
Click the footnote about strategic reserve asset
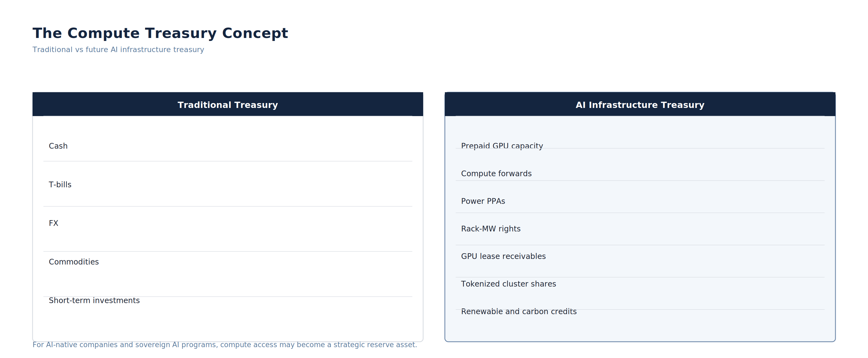point(225,344)
